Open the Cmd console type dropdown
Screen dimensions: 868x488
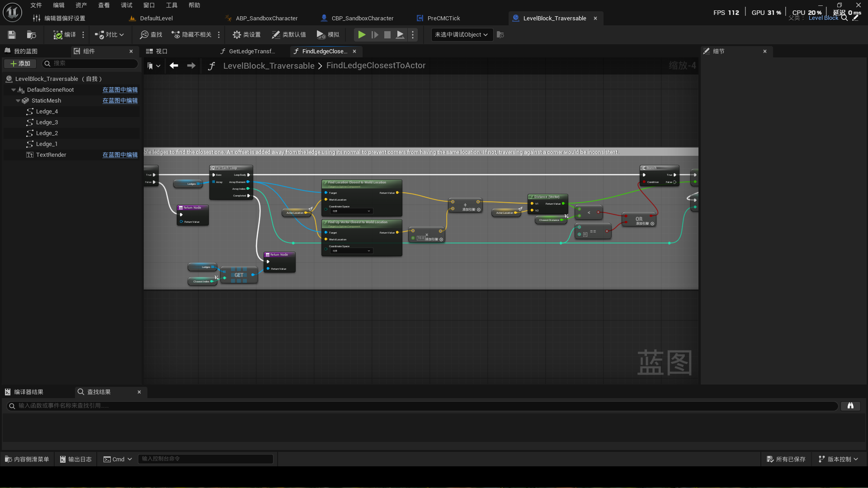[118, 459]
